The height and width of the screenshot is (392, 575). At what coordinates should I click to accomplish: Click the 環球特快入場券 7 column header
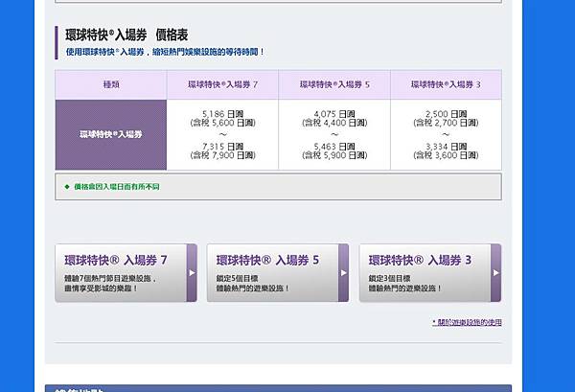point(222,84)
